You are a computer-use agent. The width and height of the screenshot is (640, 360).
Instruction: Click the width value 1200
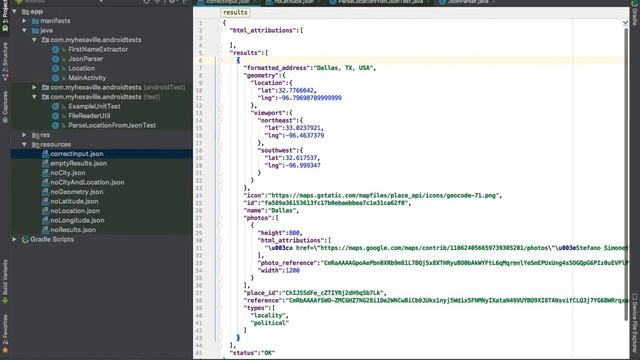292,271
